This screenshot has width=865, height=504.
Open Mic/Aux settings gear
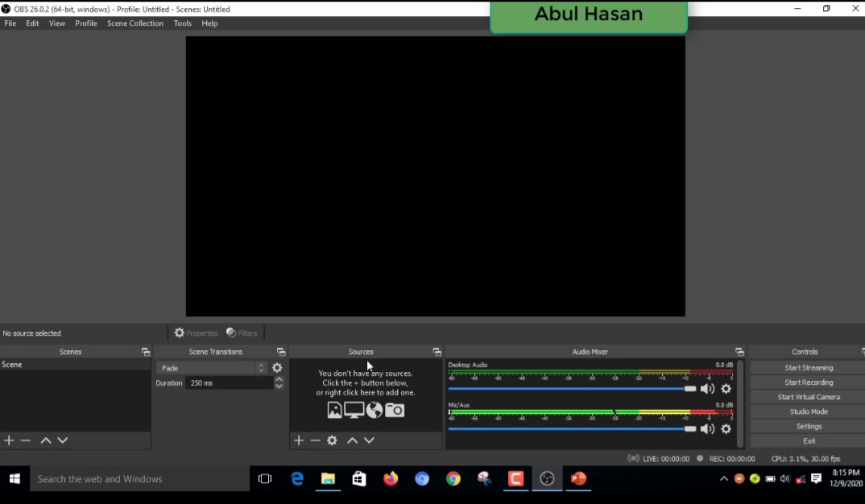726,428
